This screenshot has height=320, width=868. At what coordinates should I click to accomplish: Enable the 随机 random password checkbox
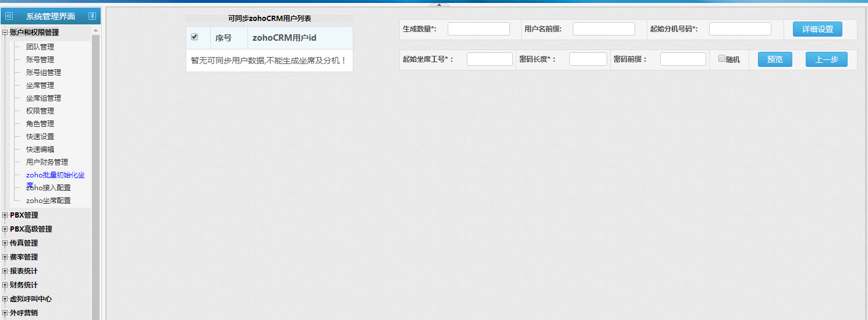pyautogui.click(x=722, y=59)
